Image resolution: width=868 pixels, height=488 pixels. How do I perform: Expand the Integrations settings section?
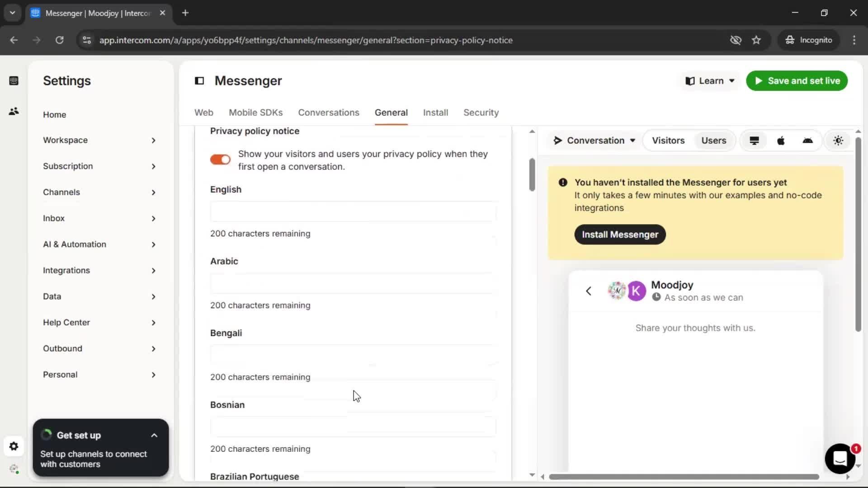(x=99, y=271)
